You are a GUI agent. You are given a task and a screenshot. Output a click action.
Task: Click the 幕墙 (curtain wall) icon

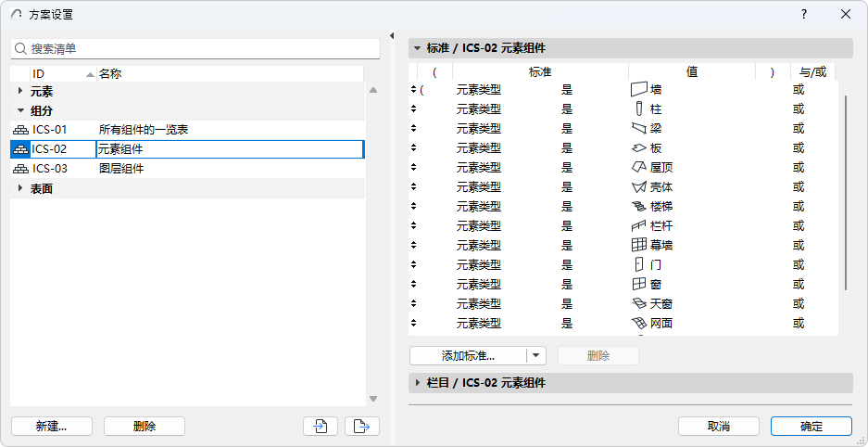(x=637, y=246)
